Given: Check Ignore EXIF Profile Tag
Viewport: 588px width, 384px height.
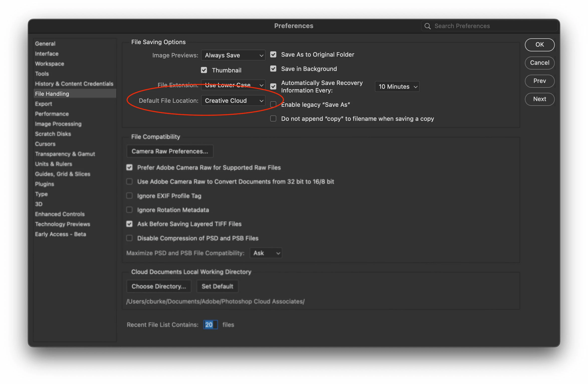Looking at the screenshot, I should (x=129, y=196).
